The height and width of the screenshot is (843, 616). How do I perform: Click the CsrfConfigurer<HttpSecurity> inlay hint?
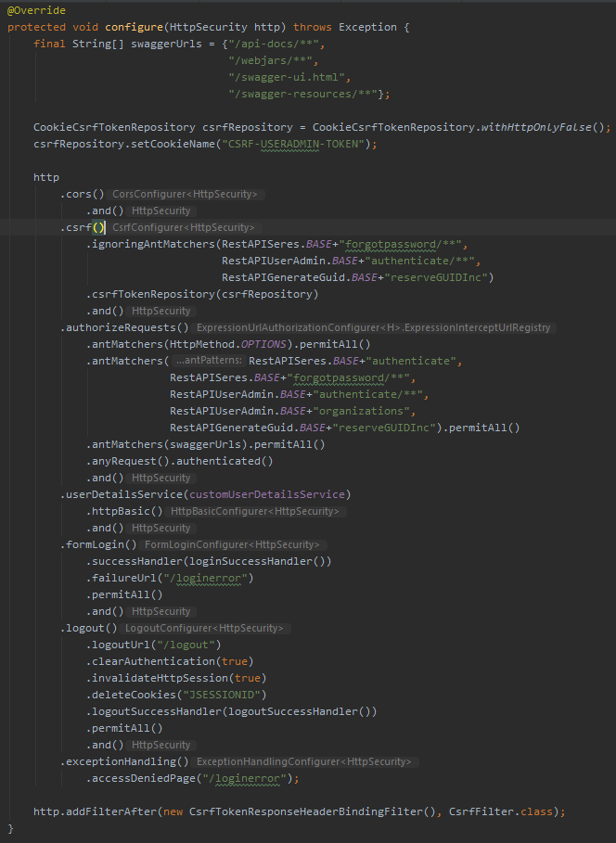(182, 228)
